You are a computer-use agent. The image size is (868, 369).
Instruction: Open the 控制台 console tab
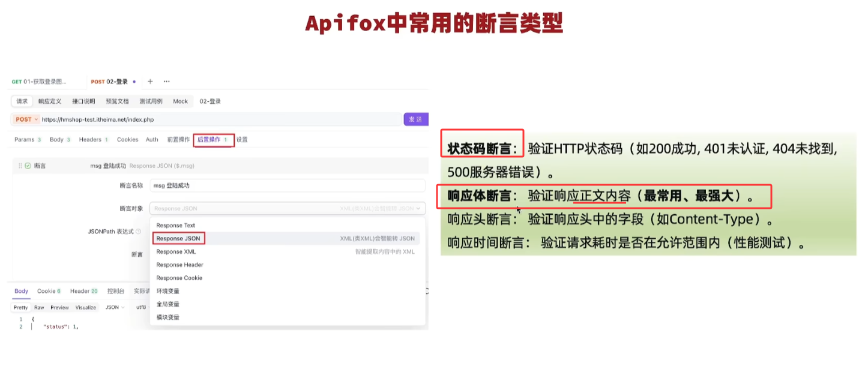[x=116, y=291]
